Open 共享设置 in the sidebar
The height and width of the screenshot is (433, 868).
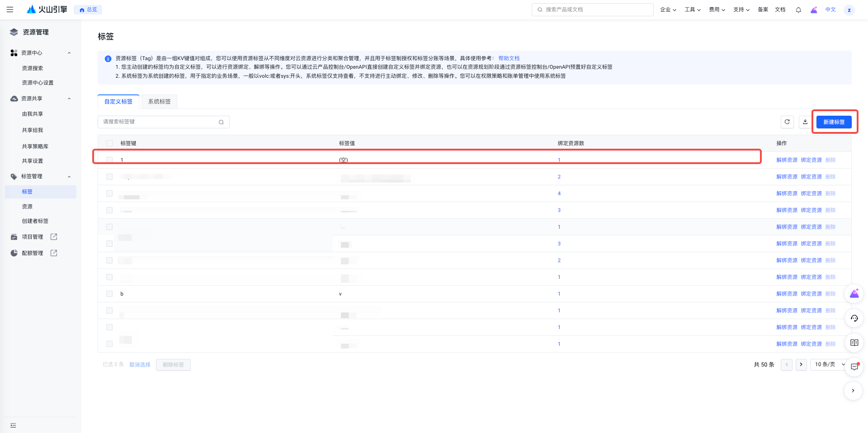point(33,161)
